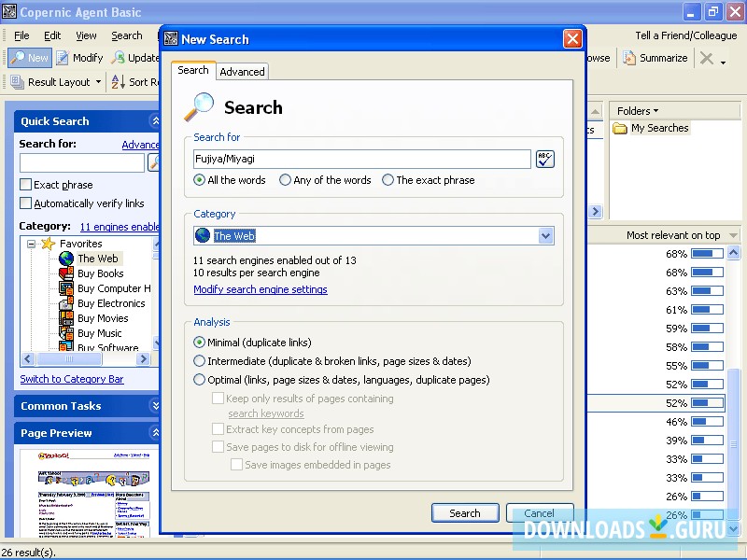Screen dimensions: 747x560
Task: Click the Buy Music category icon
Action: coord(66,333)
